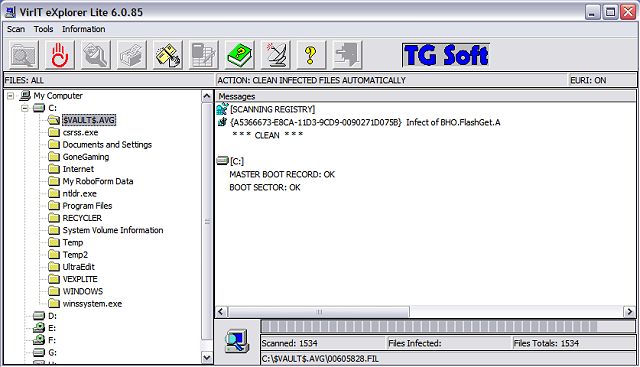This screenshot has width=640, height=367.
Task: Select the csrss.exe tree entry
Action: 80,132
